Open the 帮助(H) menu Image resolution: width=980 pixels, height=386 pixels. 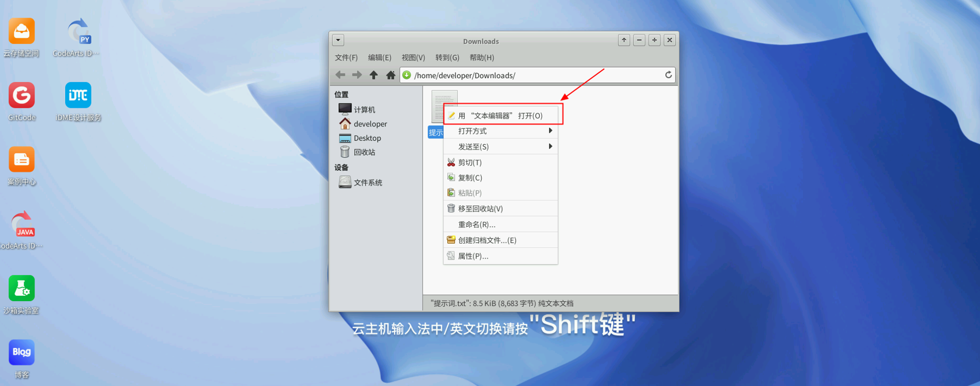pos(482,57)
